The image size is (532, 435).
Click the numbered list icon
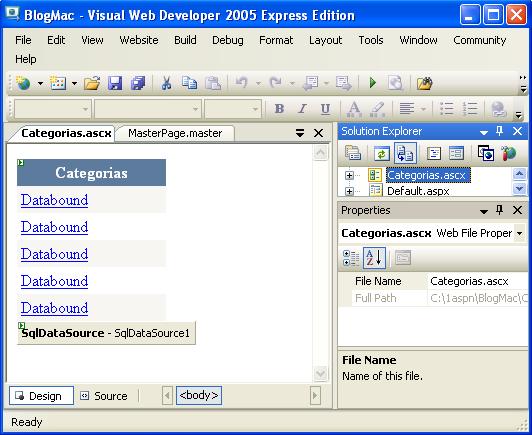(470, 109)
